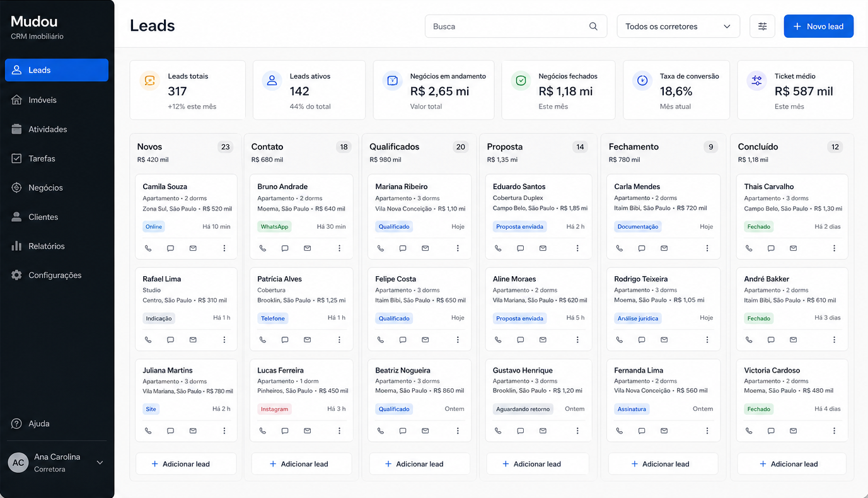The image size is (868, 498).
Task: Add a lead in the Novos column
Action: 186,464
